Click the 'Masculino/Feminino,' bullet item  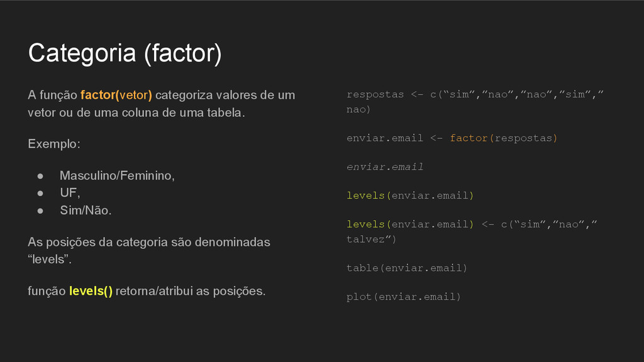coord(117,176)
